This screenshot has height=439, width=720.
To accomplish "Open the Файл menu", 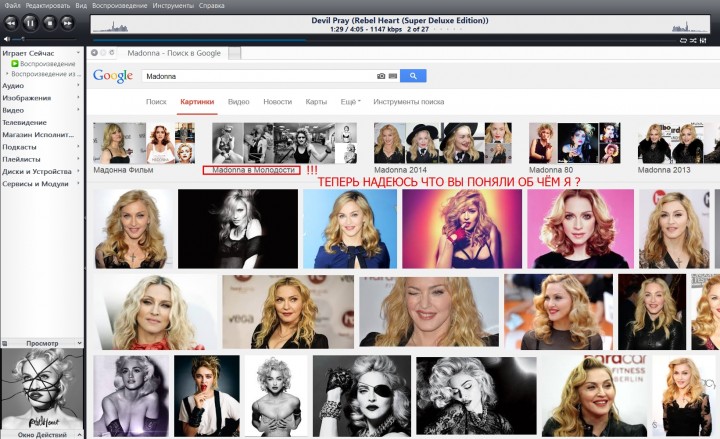I will 12,6.
